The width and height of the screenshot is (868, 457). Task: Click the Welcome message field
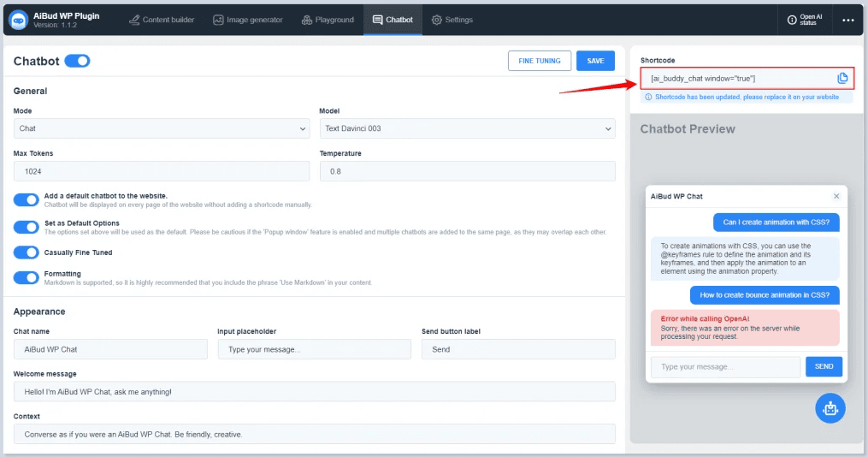coord(315,392)
